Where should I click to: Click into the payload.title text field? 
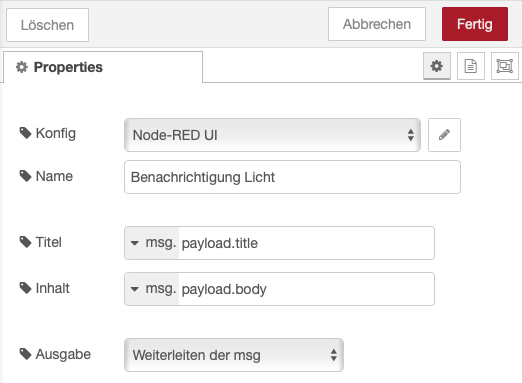click(306, 243)
